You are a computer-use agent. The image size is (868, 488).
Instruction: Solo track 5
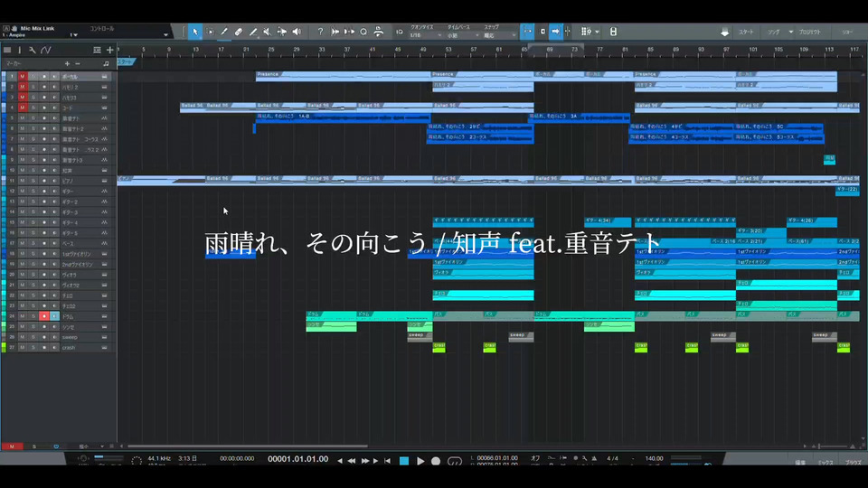pos(33,118)
